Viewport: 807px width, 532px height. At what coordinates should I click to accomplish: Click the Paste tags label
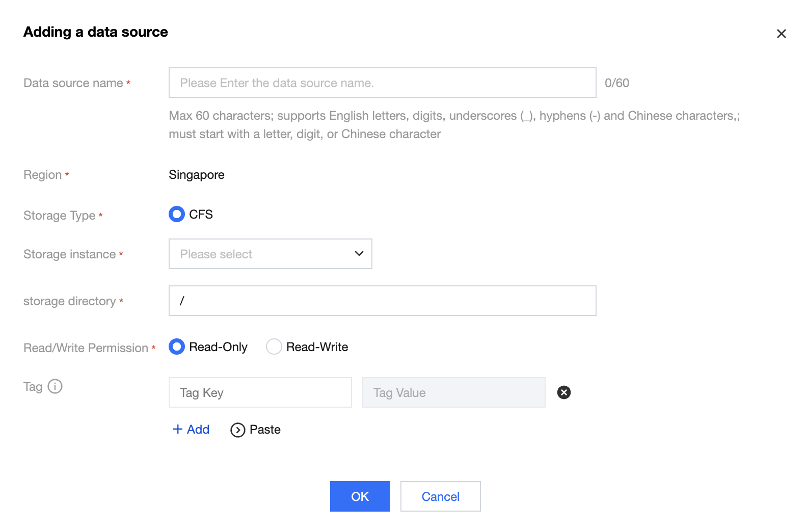(x=265, y=430)
